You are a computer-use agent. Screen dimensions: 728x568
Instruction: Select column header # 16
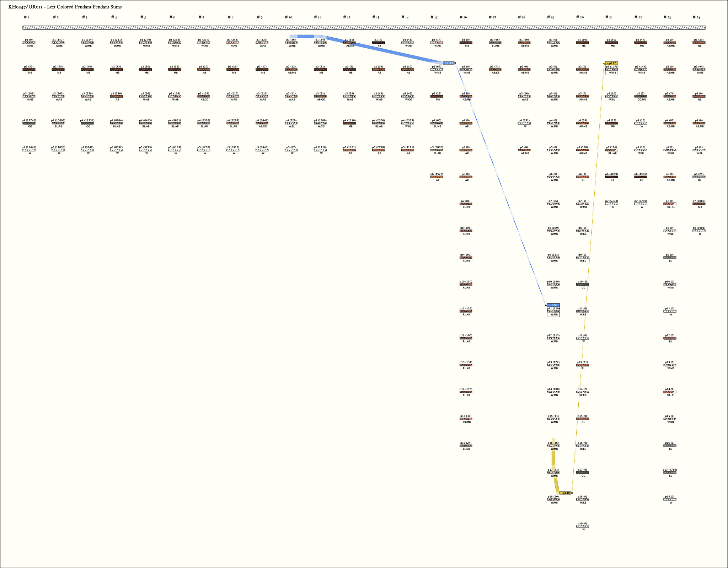pos(463,17)
